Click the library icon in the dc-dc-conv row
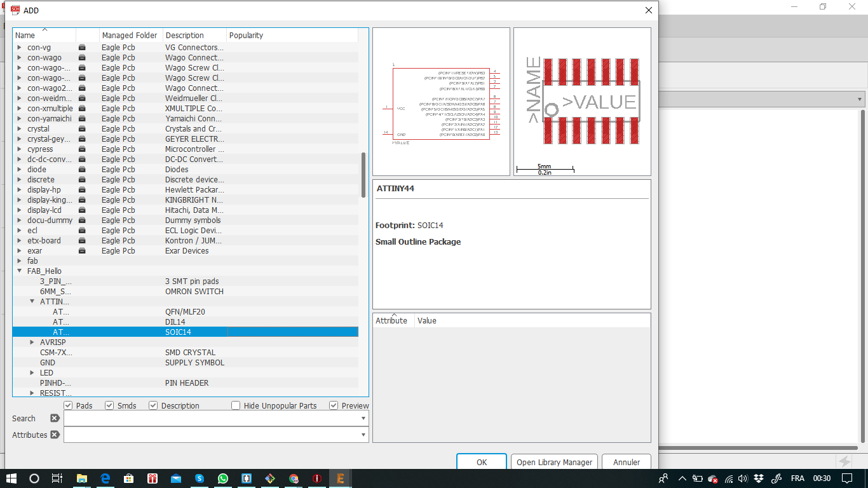Image resolution: width=868 pixels, height=488 pixels. coord(82,159)
